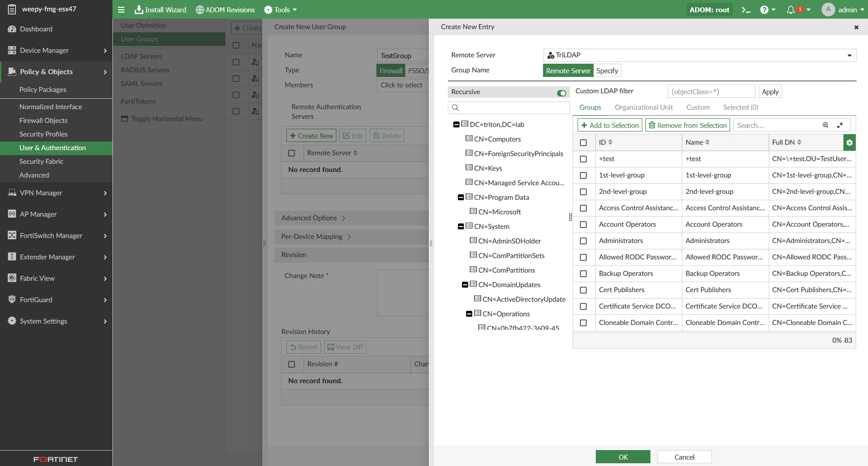Image resolution: width=868 pixels, height=466 pixels.
Task: Sort groups by ID column arrows
Action: [610, 142]
